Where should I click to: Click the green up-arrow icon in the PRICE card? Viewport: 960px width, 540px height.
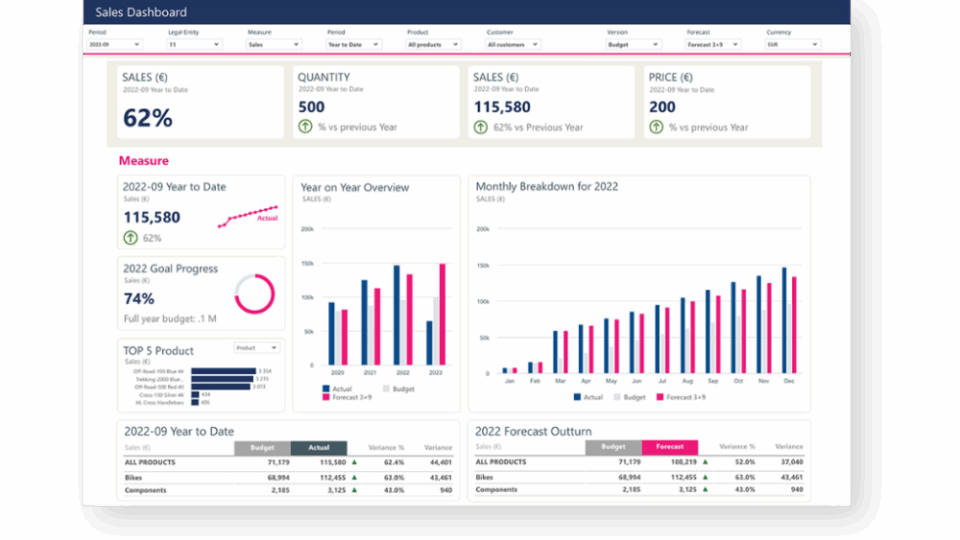656,127
